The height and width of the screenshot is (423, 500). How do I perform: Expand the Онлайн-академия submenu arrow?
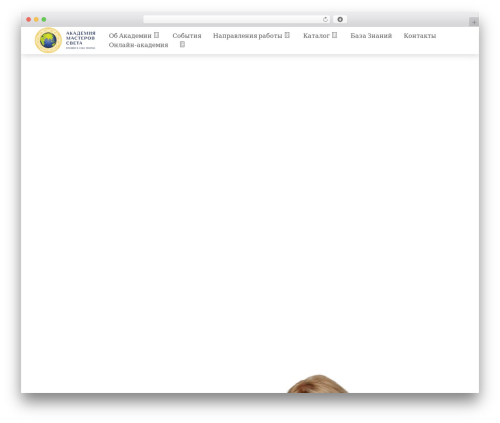tap(182, 44)
